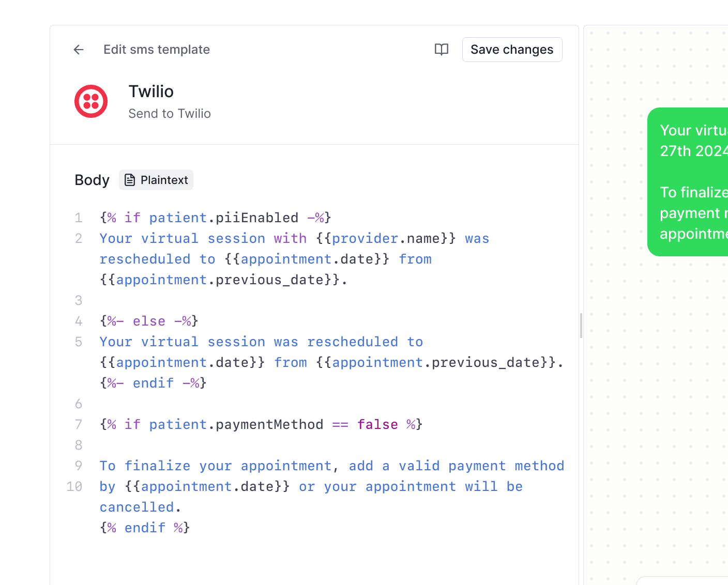Expand the appointment.date variable on line 2
Image resolution: width=728 pixels, height=585 pixels.
click(307, 259)
